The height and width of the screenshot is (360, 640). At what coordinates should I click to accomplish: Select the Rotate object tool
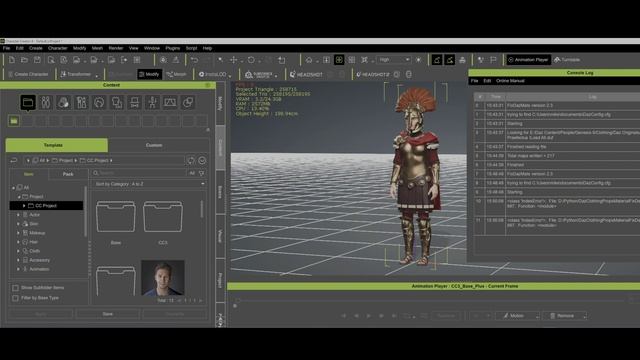click(251, 60)
